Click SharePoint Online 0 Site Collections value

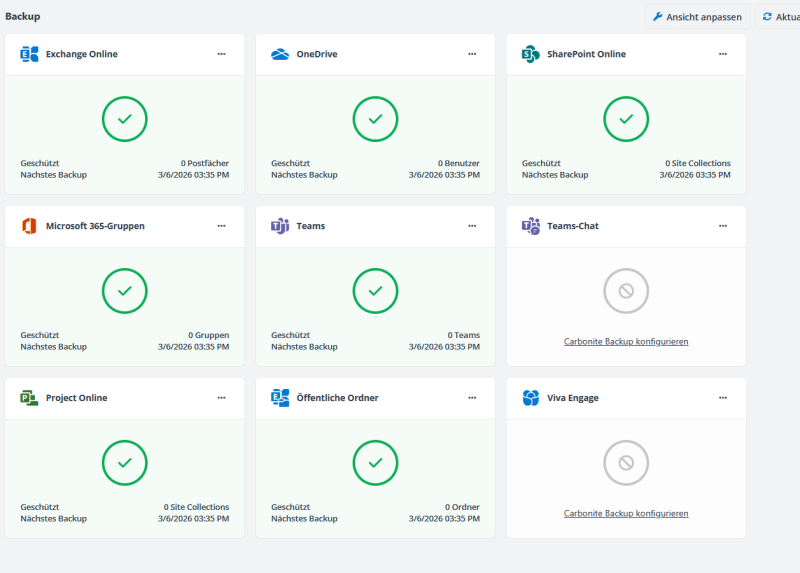[697, 163]
